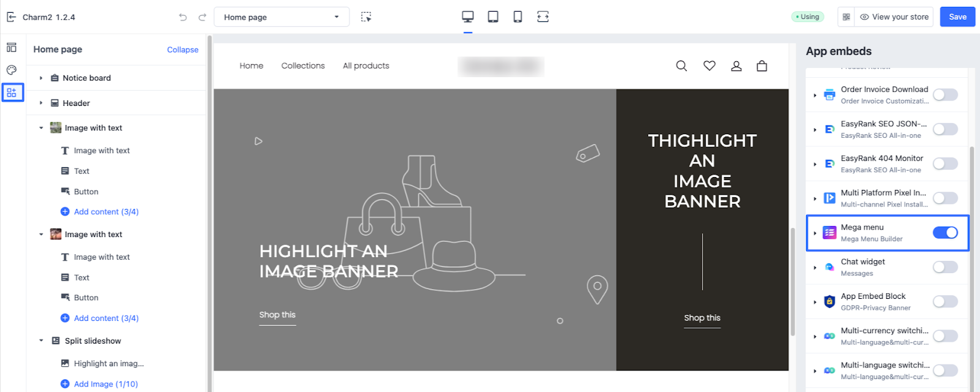Click the exit editor icon beside Charm2
This screenshot has width=980, height=392.
(11, 17)
